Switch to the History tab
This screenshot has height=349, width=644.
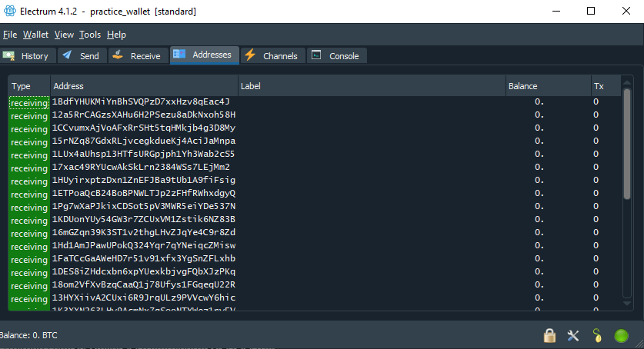click(x=28, y=56)
